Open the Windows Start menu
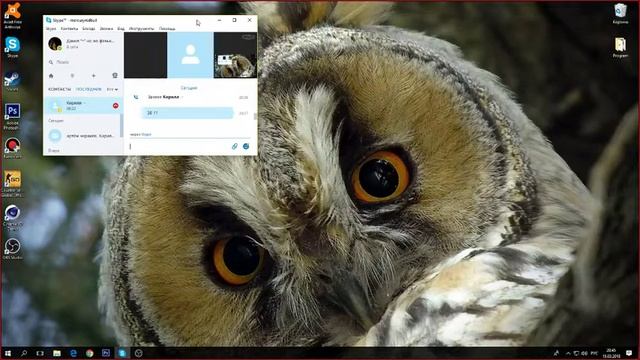 tap(7, 353)
